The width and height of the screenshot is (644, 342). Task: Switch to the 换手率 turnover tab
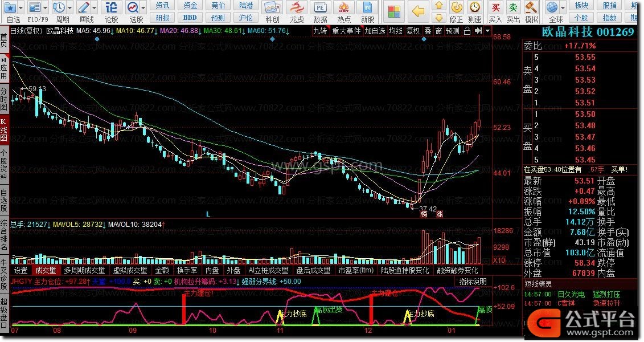187,270
